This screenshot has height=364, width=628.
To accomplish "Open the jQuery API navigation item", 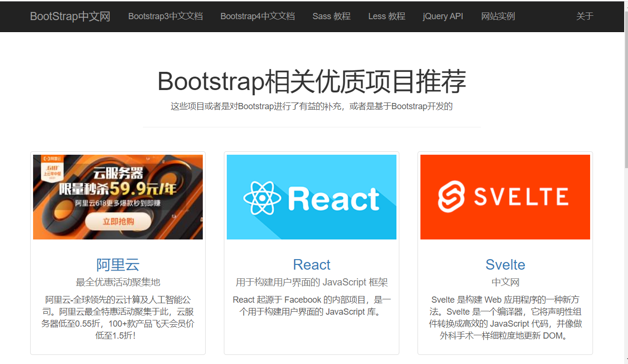I will tap(442, 16).
